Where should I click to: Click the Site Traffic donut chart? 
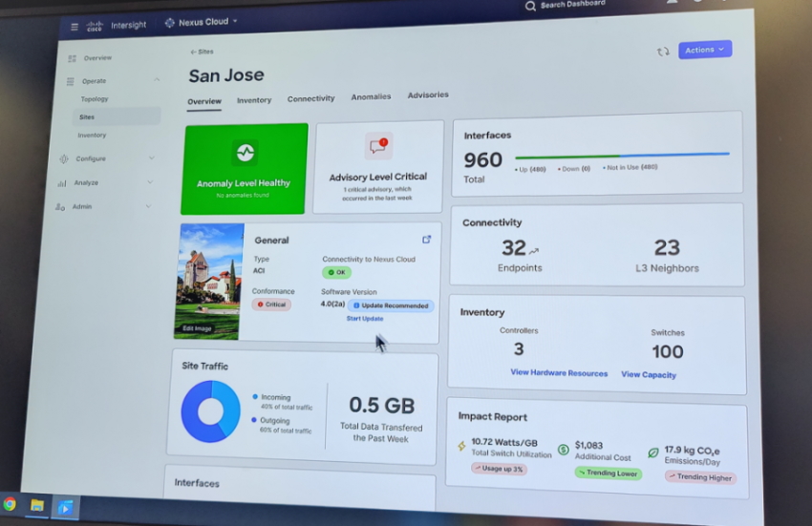[211, 411]
